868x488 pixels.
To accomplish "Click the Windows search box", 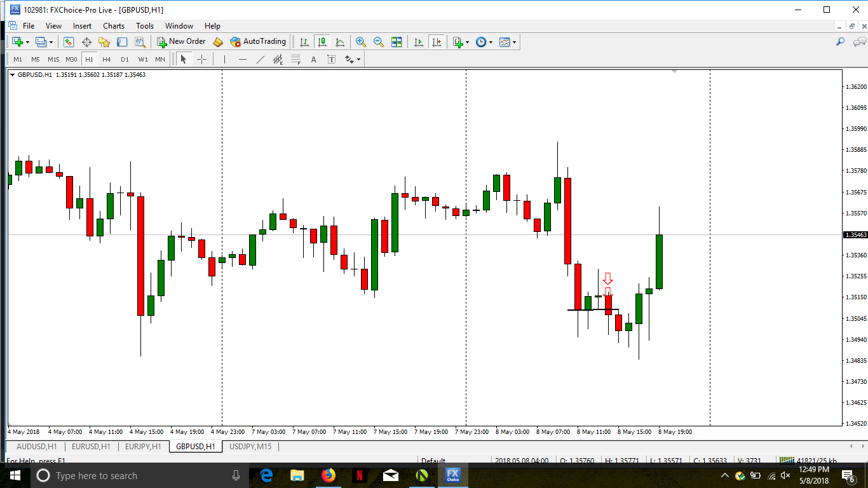I will click(x=139, y=475).
